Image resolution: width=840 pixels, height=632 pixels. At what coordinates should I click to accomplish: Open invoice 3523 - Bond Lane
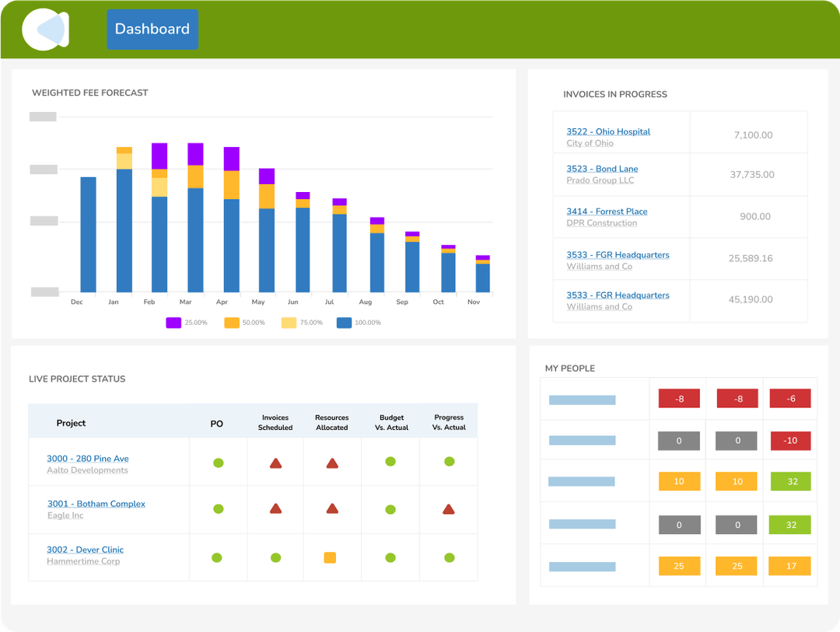[x=602, y=169]
